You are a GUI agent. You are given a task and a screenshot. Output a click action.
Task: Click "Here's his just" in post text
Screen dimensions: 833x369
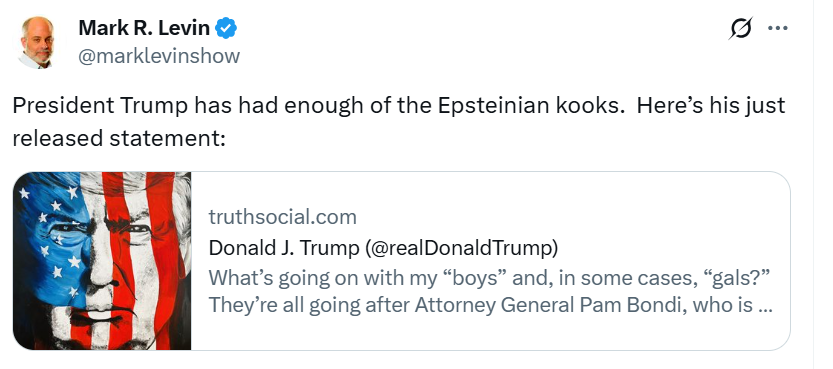click(x=710, y=106)
